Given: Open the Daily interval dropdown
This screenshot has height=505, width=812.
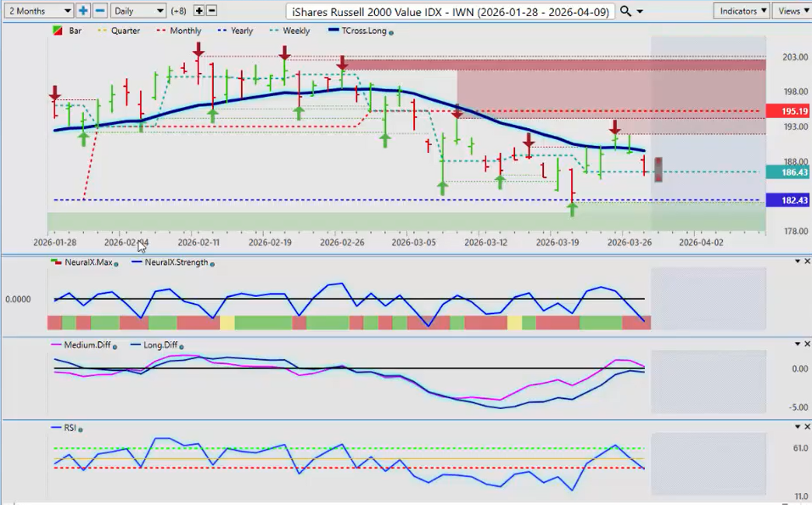Looking at the screenshot, I should (x=137, y=11).
